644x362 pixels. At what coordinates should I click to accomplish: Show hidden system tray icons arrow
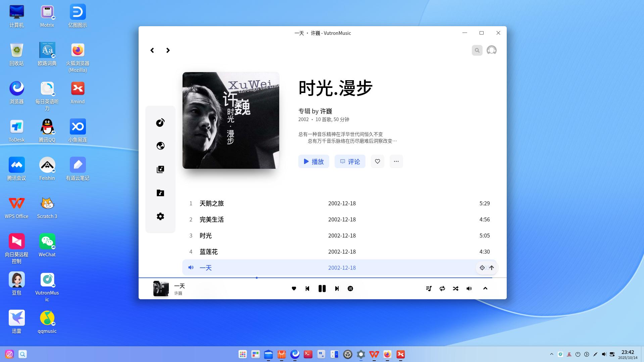click(x=551, y=354)
